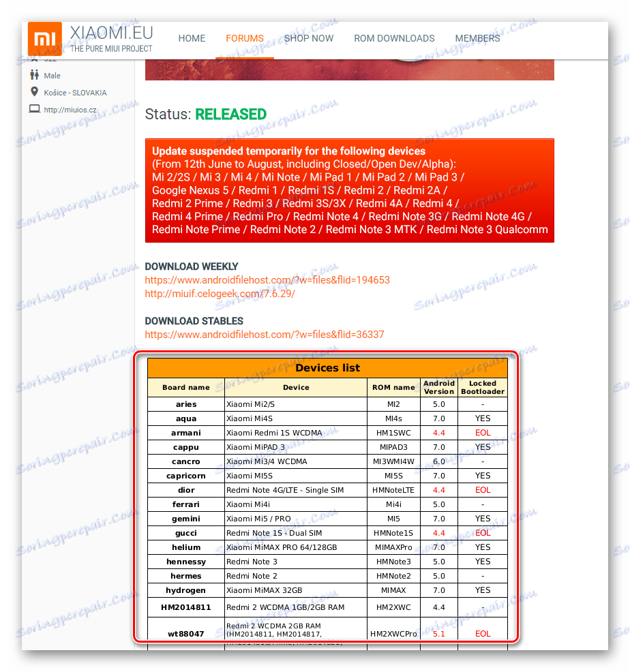Click the MIMAXPro ROM name cell

[393, 547]
